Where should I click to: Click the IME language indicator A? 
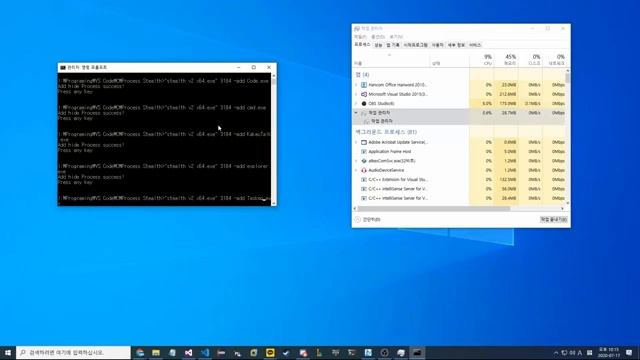[580, 353]
